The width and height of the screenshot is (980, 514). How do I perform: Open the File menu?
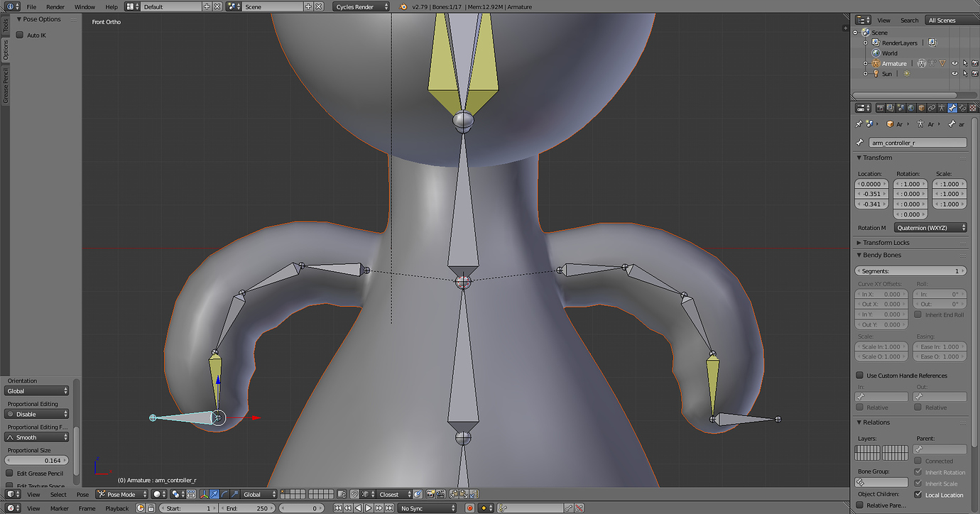click(x=31, y=6)
